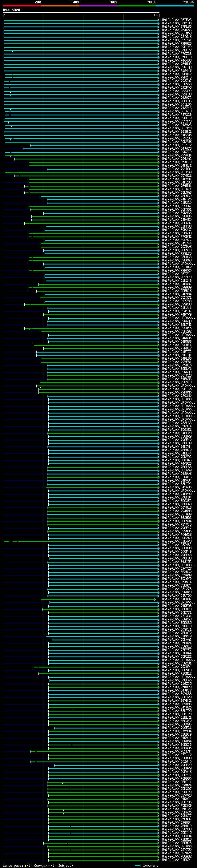Viewport: 197px width, 868px height.
Task: Open hit UniRef100_Q43743
Action: click(x=177, y=108)
